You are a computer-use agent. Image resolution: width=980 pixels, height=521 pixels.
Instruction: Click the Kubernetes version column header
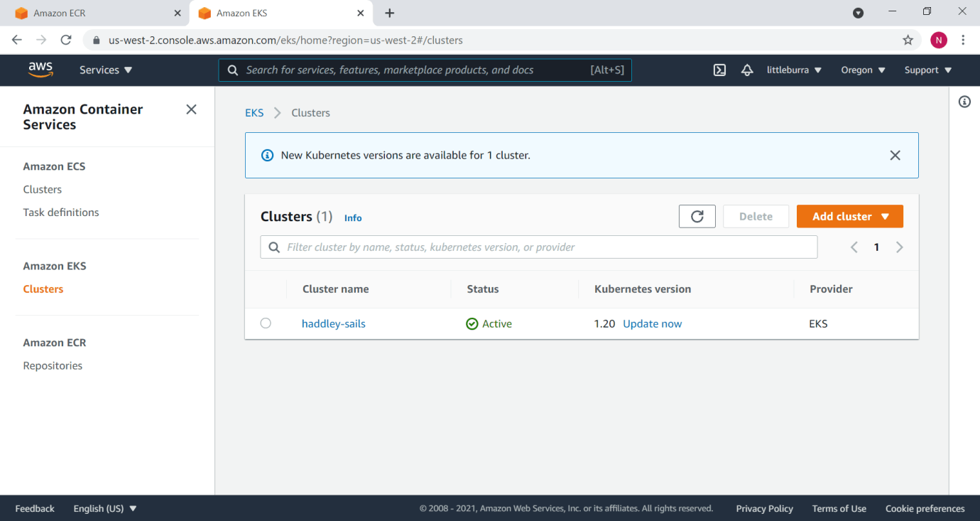(x=643, y=289)
